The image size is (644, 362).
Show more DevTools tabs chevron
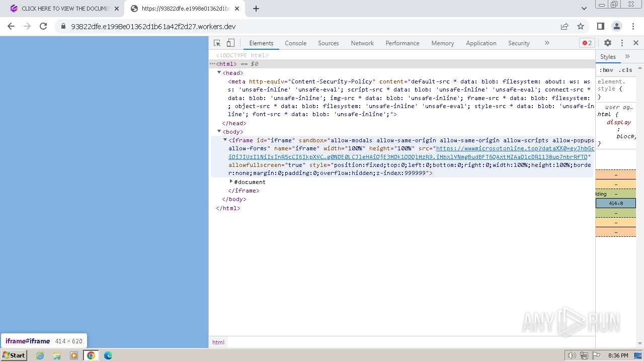[x=547, y=43]
